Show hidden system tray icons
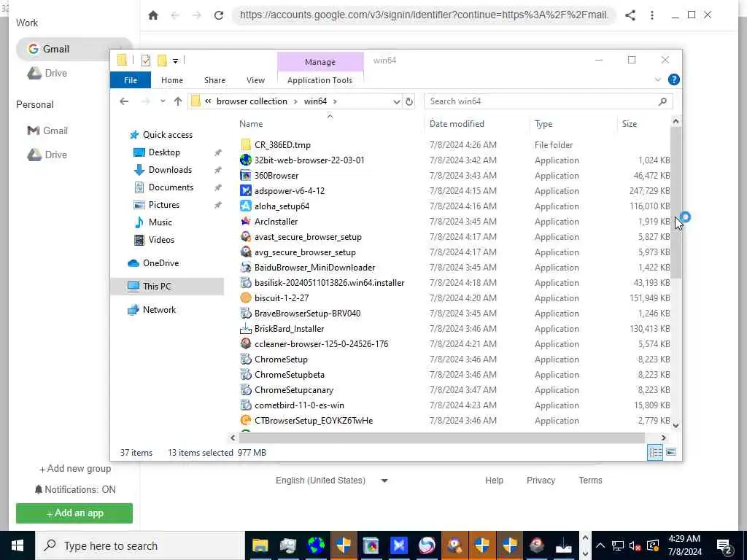 600,545
